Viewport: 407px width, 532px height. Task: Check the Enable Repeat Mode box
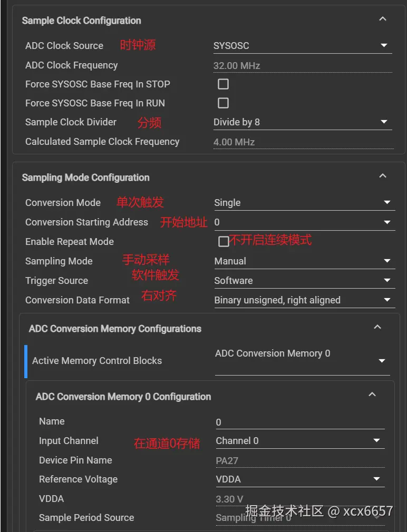pos(224,242)
